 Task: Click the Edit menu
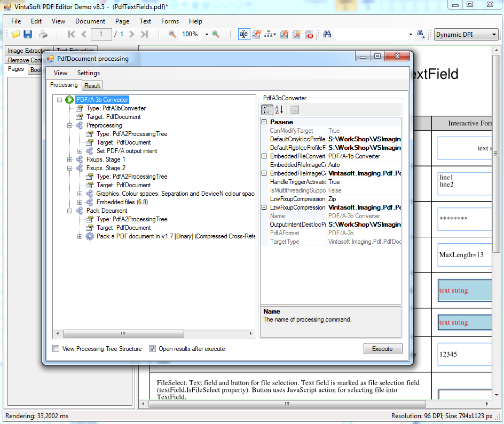point(36,21)
